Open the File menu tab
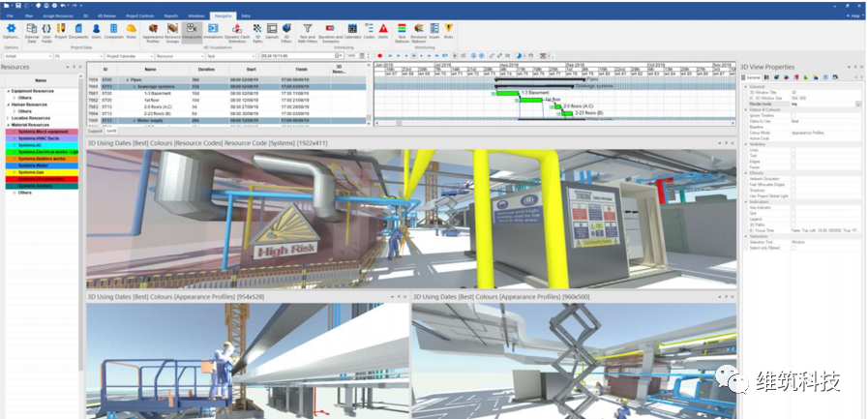This screenshot has height=419, width=868. coord(10,16)
